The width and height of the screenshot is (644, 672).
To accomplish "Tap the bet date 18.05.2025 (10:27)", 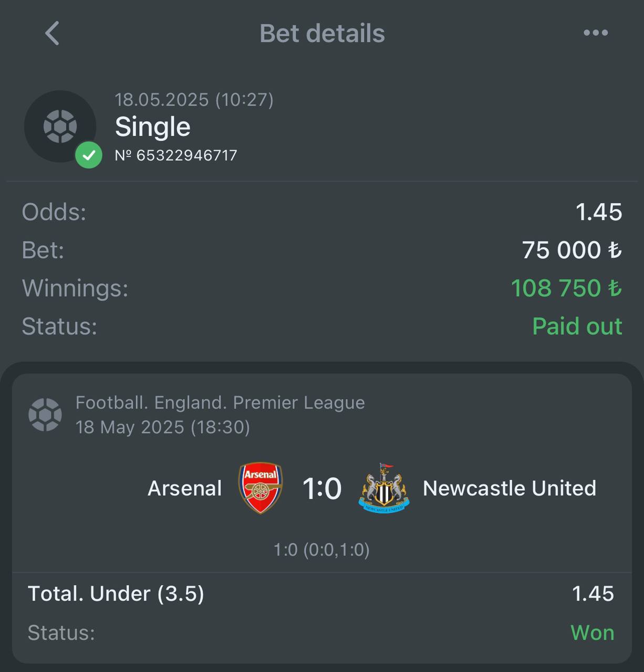I will click(x=194, y=100).
